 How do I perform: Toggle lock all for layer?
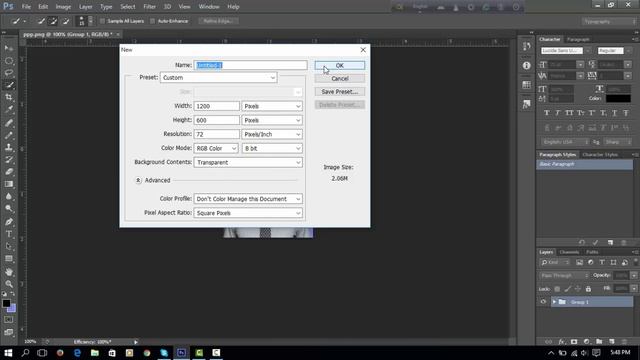tap(588, 289)
